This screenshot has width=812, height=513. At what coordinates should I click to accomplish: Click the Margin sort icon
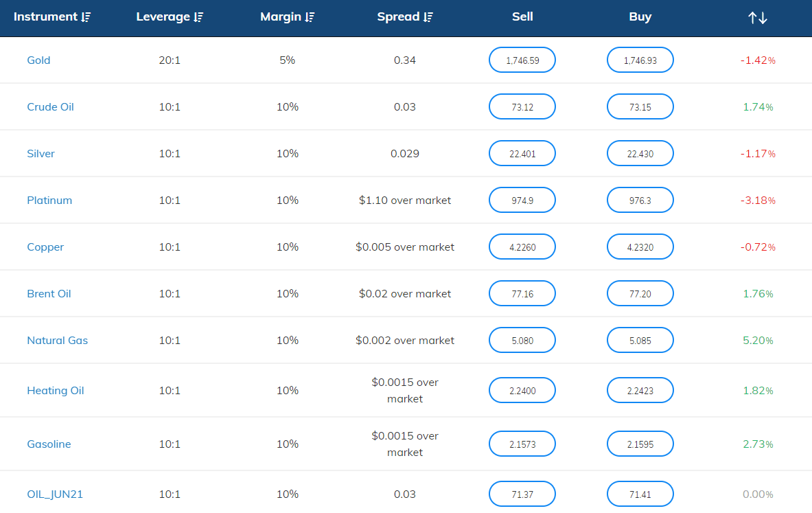click(x=310, y=17)
